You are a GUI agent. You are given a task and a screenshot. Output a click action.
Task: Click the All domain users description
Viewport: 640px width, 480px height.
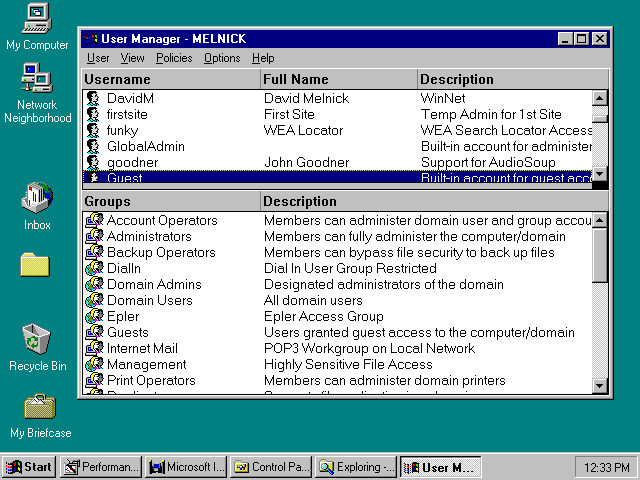coord(313,300)
